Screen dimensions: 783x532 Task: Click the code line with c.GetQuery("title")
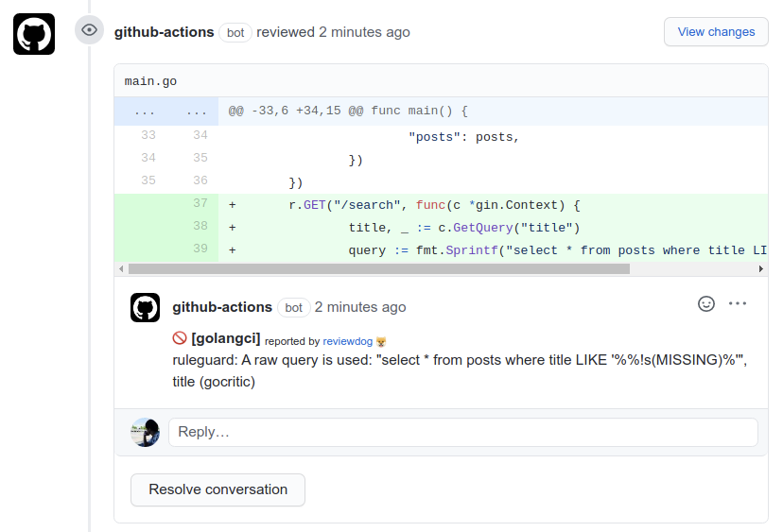[464, 228]
